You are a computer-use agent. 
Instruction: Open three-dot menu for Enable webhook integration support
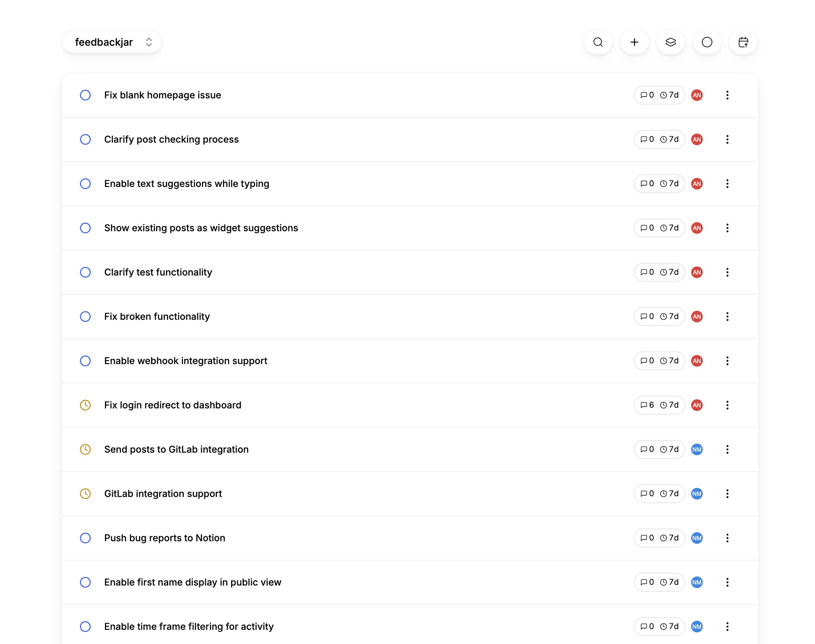(x=727, y=361)
